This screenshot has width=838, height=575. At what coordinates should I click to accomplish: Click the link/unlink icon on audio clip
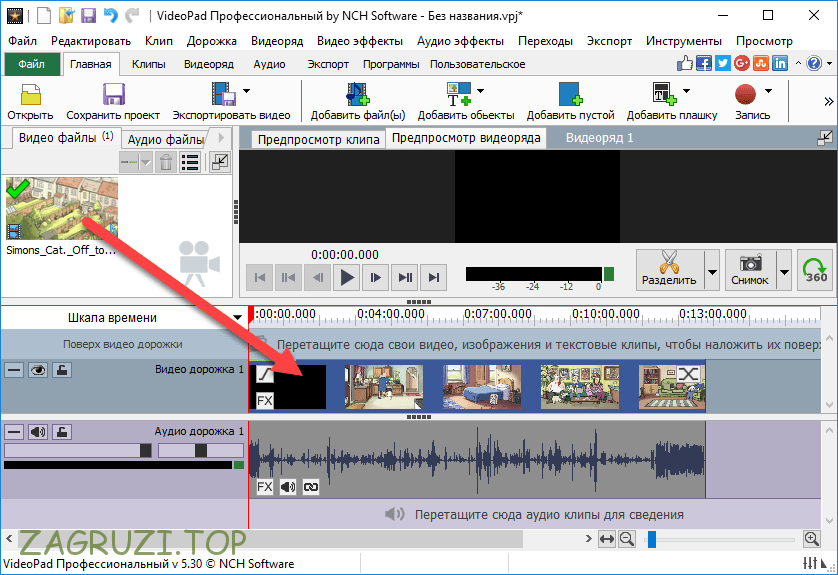coord(311,487)
